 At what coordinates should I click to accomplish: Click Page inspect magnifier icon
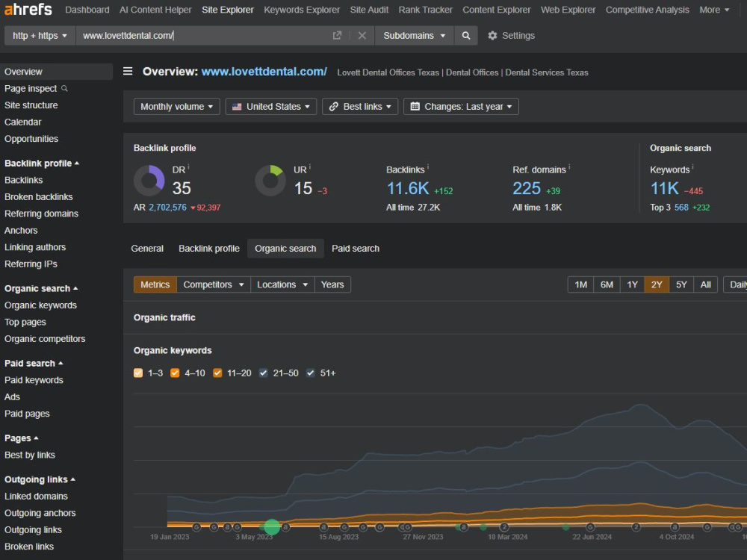point(64,88)
